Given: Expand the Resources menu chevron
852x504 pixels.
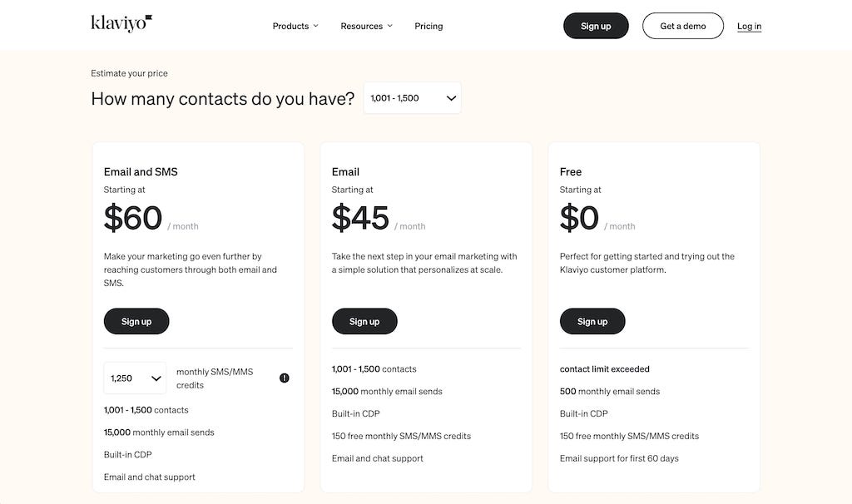Looking at the screenshot, I should pos(390,26).
